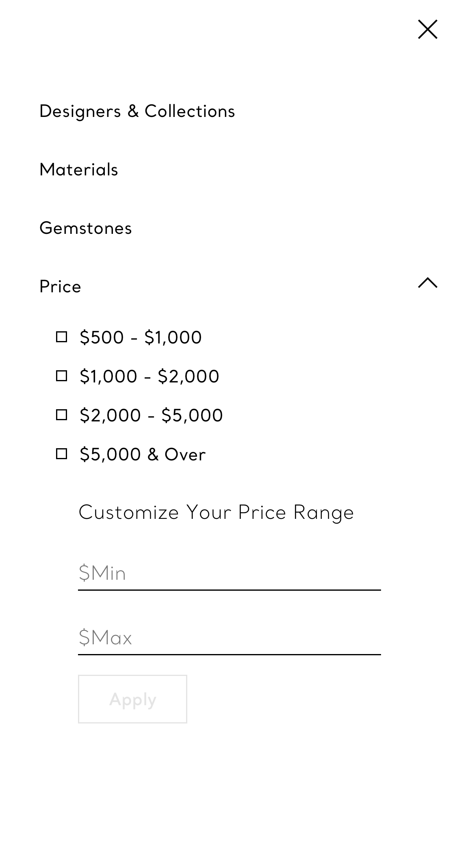Open the Materials filter section
Screen dimensions: 457x868
click(x=78, y=170)
